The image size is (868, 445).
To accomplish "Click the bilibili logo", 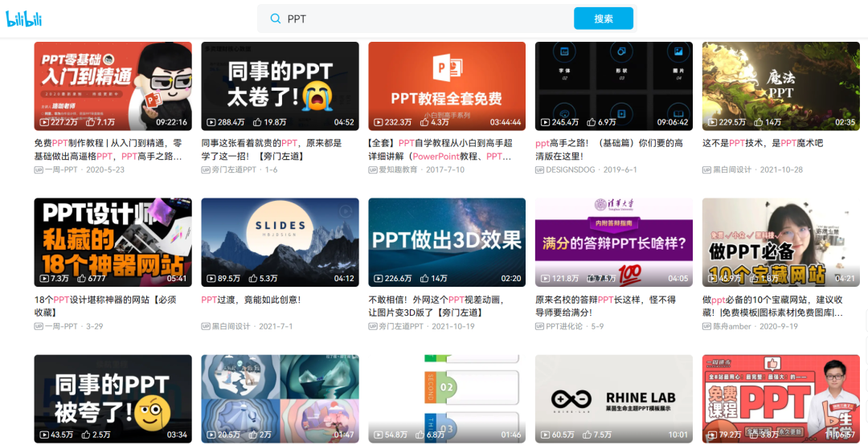I will 23,18.
